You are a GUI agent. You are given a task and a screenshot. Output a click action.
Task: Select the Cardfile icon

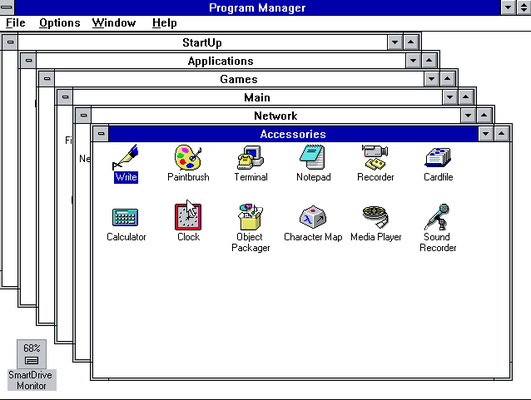[438, 158]
